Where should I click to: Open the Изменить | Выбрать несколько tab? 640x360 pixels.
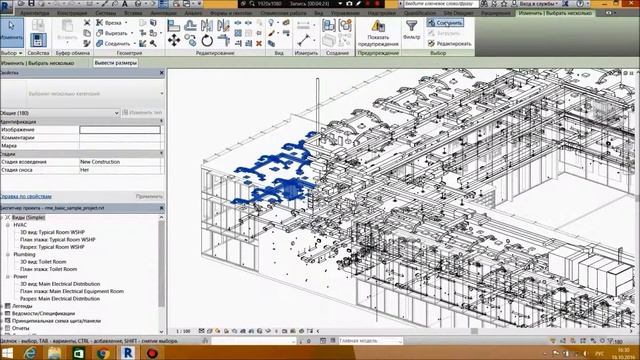555,13
